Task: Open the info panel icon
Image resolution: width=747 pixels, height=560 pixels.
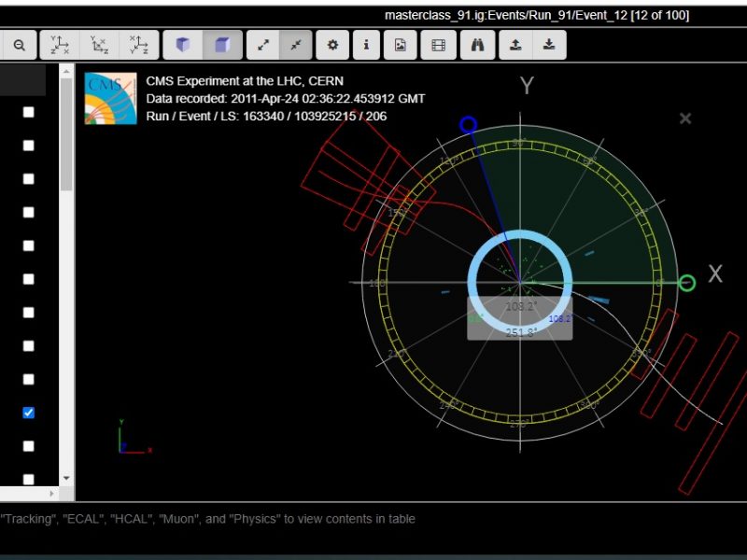Action: pyautogui.click(x=366, y=45)
